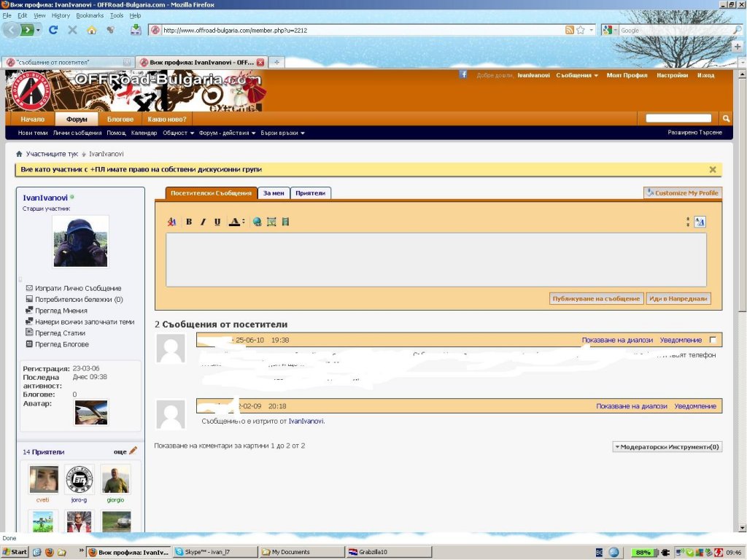The height and width of the screenshot is (560, 747).
Task: Click the Remove Text Formatting icon
Action: [x=172, y=222]
